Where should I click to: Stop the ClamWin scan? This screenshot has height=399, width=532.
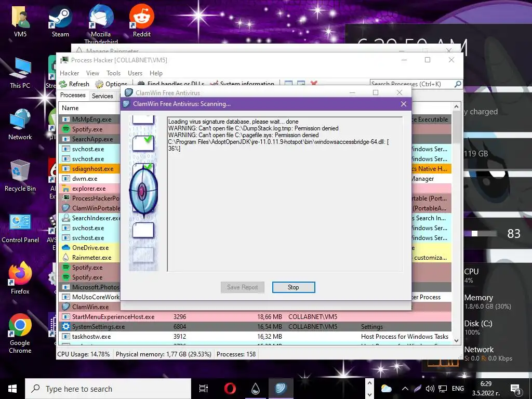point(294,287)
